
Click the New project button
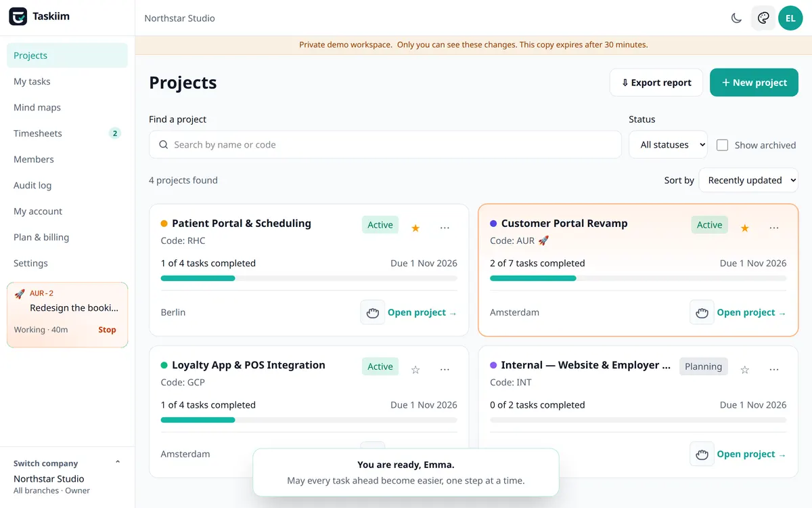click(x=754, y=83)
